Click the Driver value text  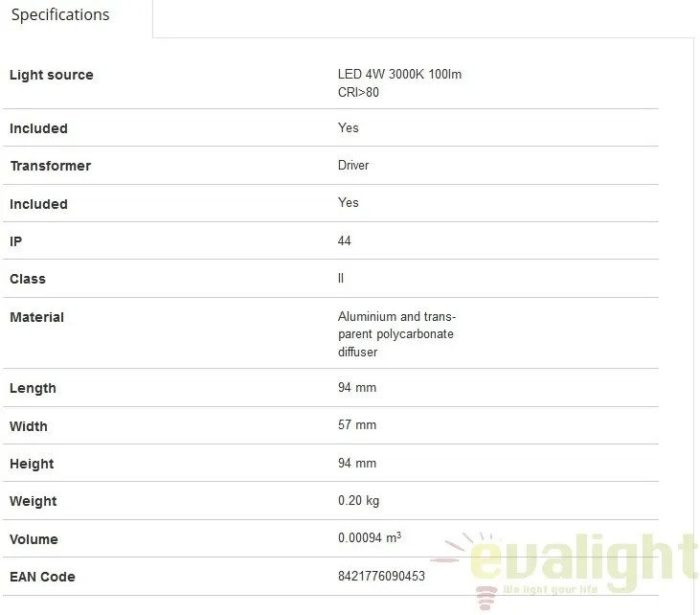coord(353,166)
